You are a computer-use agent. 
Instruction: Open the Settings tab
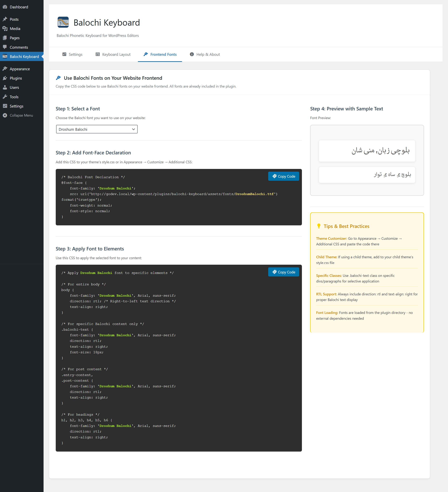(72, 54)
